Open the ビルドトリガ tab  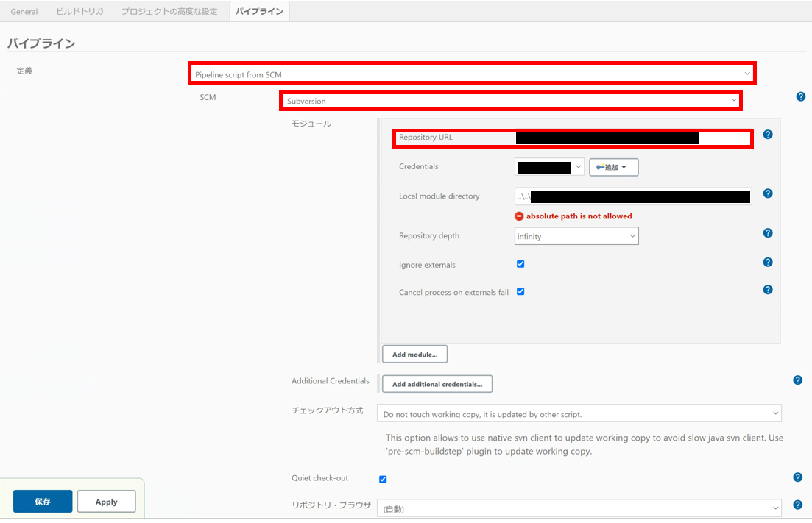(x=80, y=11)
